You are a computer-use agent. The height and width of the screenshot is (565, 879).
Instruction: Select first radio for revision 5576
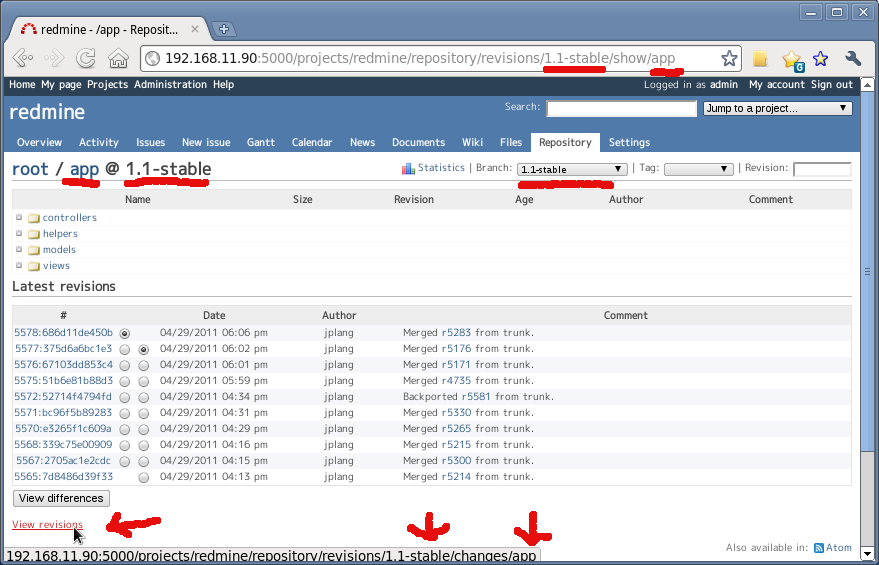pos(124,365)
